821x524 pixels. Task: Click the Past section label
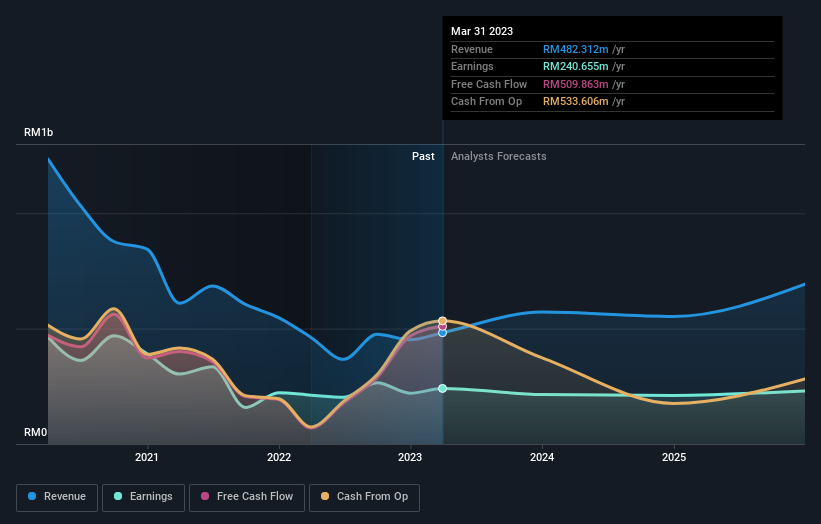tap(423, 157)
